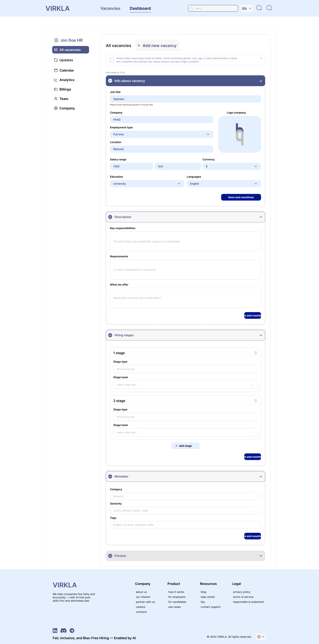Open the Employment type dropdown
319x644 pixels.
(162, 134)
